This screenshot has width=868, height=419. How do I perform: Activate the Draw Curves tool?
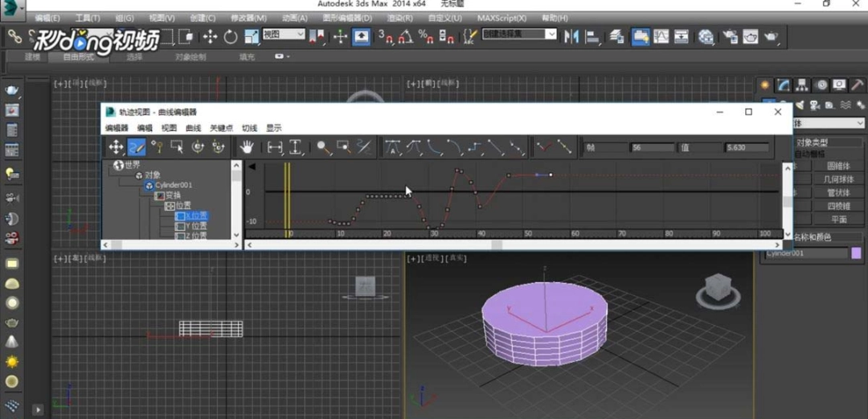click(137, 147)
